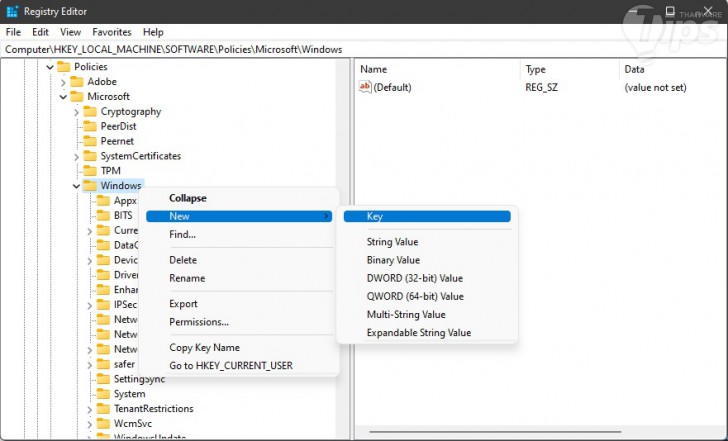The height and width of the screenshot is (441, 728).
Task: Choose Find... in the context menu
Action: tap(239, 234)
